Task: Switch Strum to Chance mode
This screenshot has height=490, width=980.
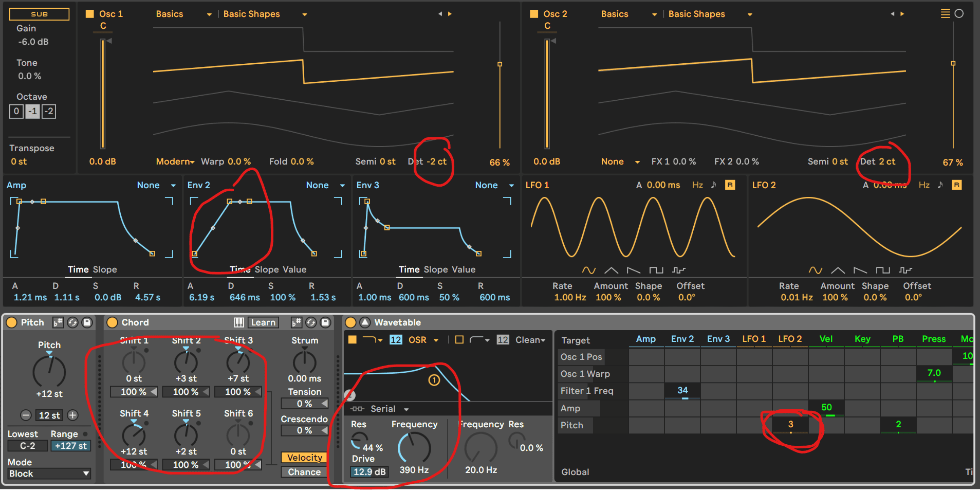Action: coord(304,472)
